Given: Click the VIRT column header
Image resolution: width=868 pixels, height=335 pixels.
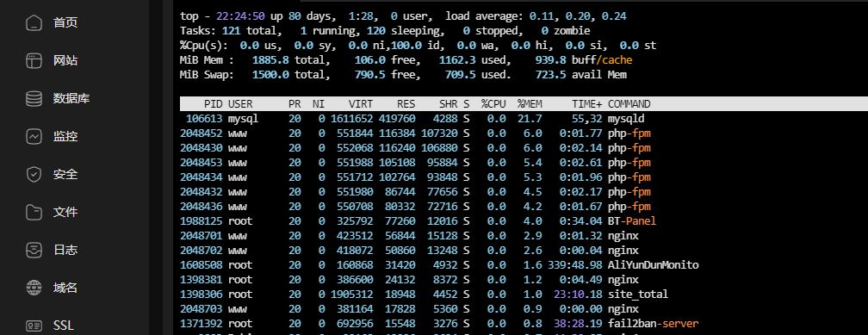Looking at the screenshot, I should [x=361, y=104].
